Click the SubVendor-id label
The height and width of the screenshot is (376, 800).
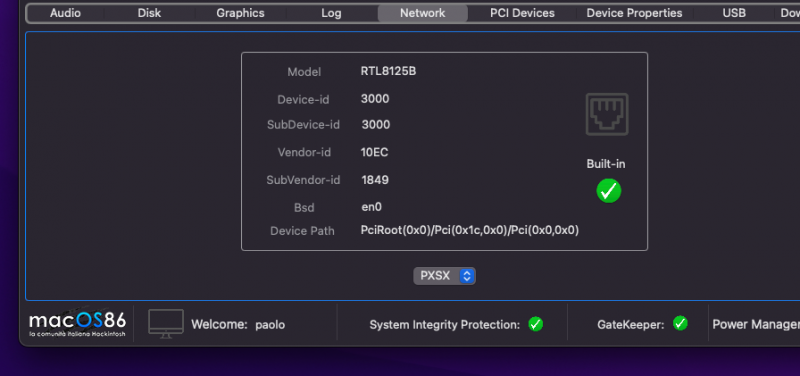303,180
